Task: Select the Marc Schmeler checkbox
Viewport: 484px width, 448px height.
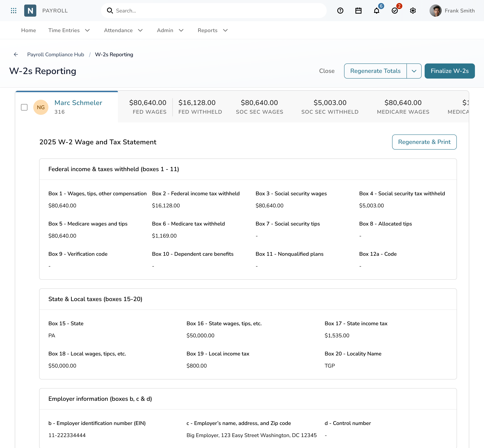Action: pyautogui.click(x=24, y=107)
